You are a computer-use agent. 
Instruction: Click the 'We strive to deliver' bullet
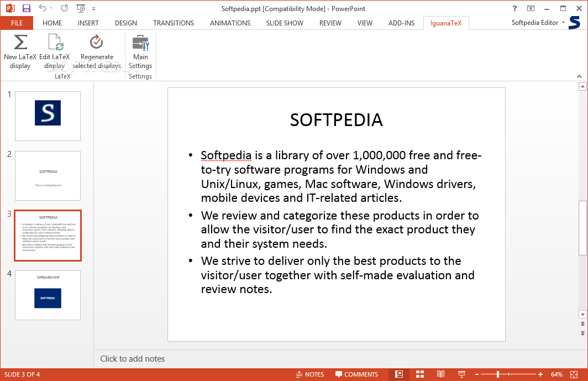338,275
